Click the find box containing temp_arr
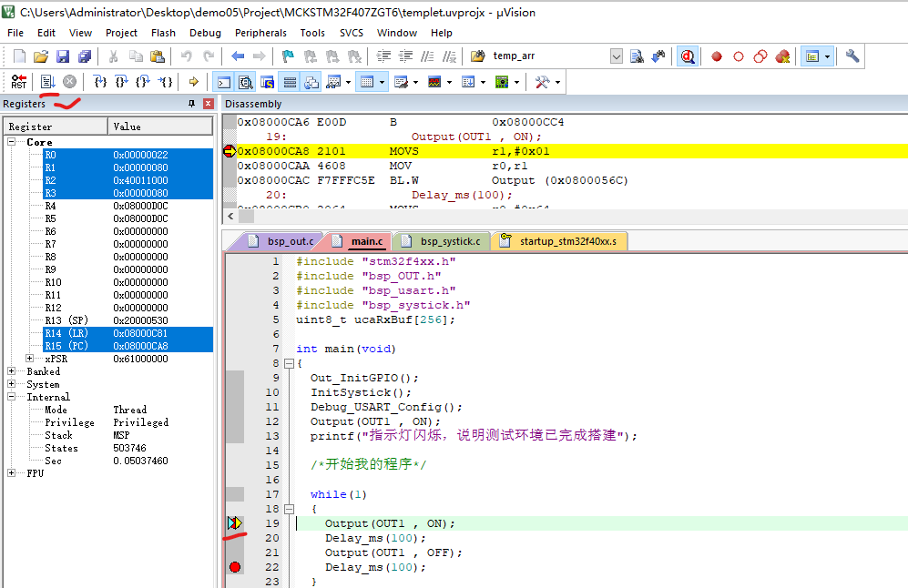This screenshot has width=908, height=588. pyautogui.click(x=550, y=56)
